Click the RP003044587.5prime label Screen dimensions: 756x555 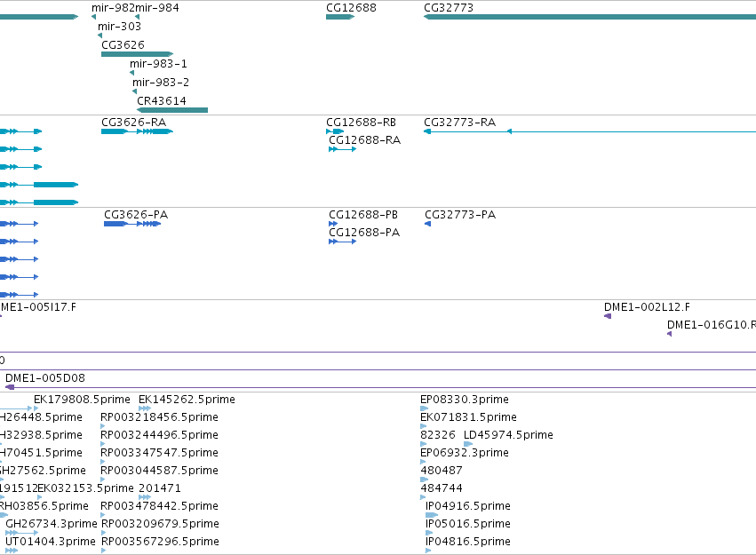click(x=159, y=471)
